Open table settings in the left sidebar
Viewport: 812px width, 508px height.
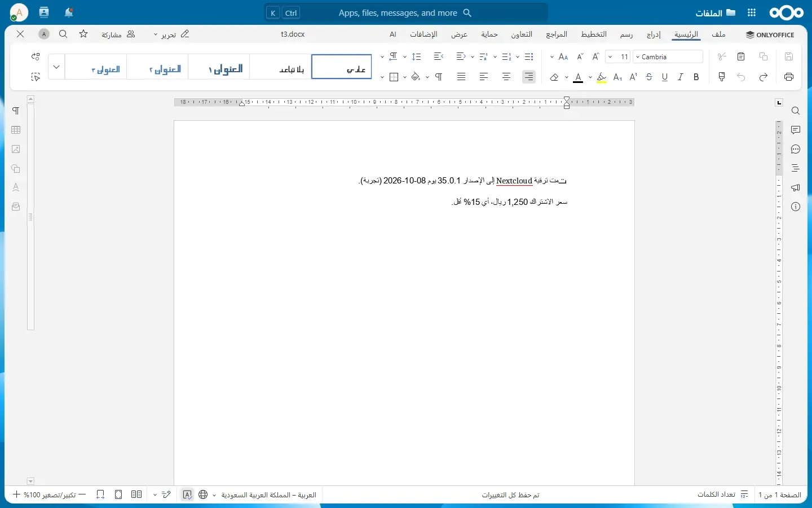16,130
